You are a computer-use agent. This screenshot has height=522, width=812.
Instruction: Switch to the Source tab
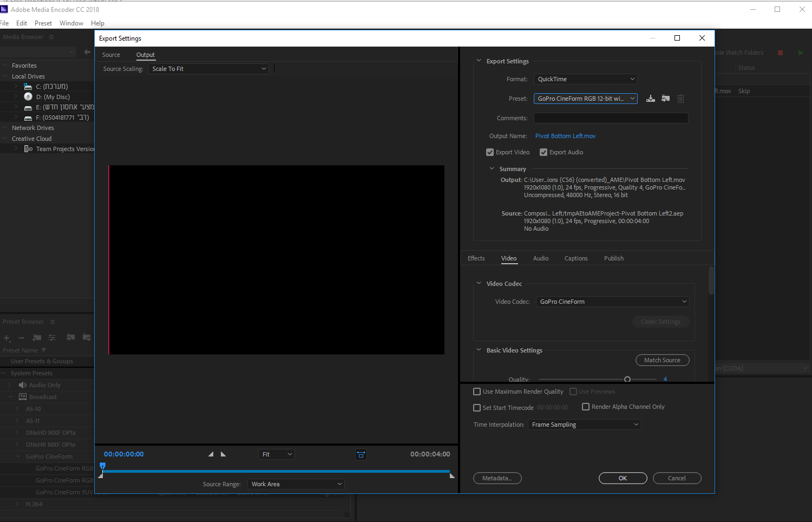click(x=111, y=55)
